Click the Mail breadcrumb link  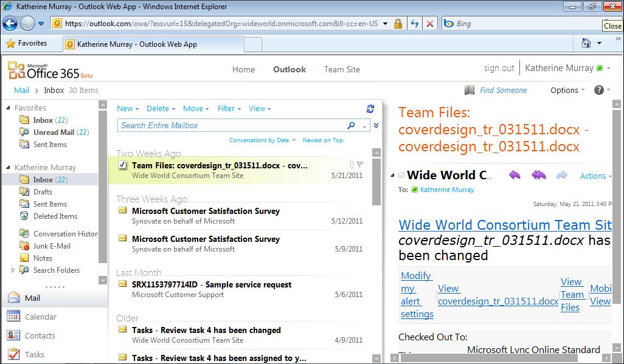pos(21,91)
